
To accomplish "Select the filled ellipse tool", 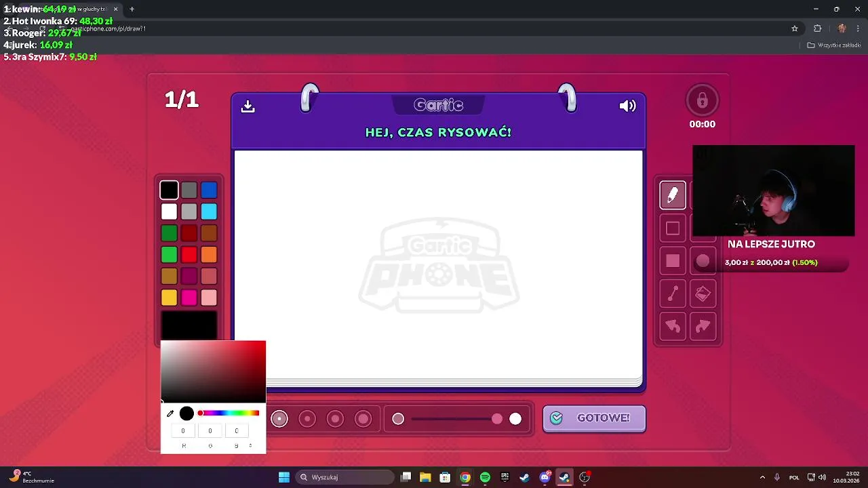I will [x=703, y=261].
